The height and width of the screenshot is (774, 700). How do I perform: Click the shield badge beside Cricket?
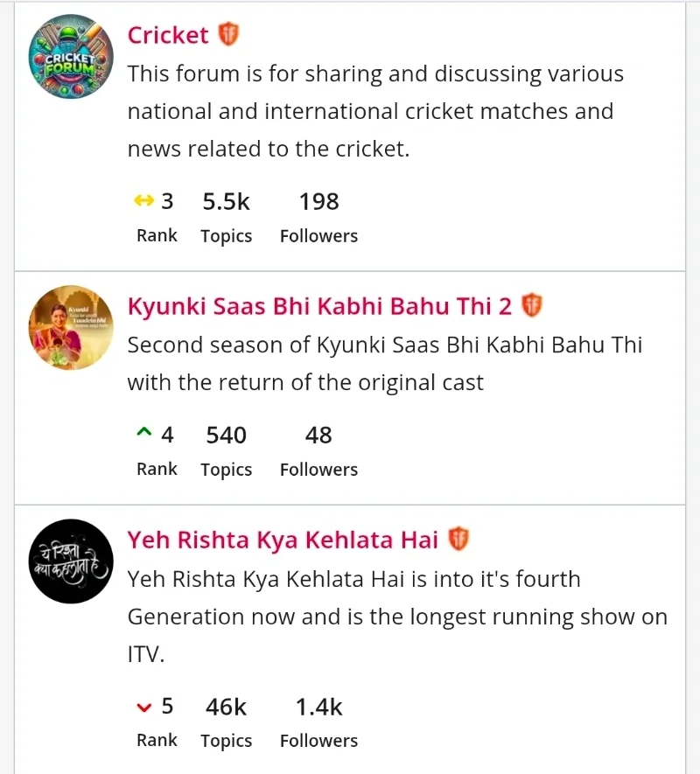point(229,34)
